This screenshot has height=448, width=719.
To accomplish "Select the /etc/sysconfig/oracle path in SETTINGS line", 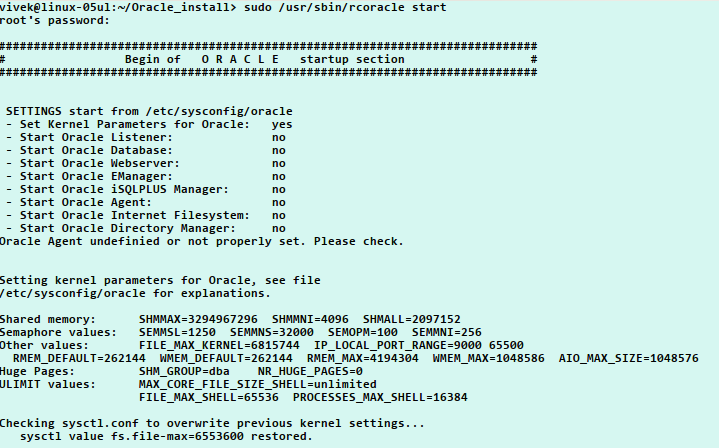I will 219,111.
